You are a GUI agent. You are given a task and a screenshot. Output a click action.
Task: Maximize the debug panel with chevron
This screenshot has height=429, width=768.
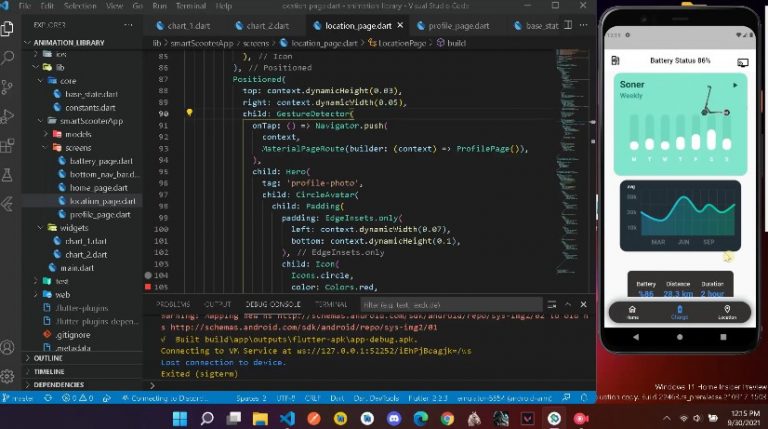568,304
